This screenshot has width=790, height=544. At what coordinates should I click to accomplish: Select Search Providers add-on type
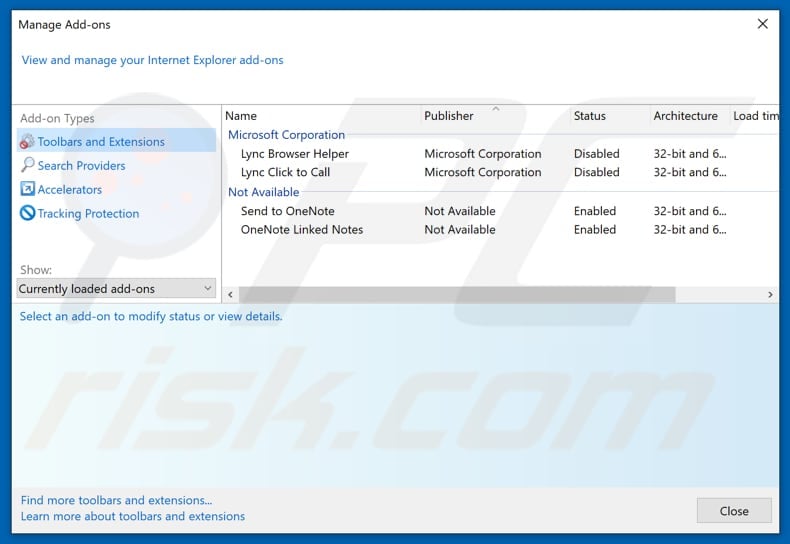point(116,165)
